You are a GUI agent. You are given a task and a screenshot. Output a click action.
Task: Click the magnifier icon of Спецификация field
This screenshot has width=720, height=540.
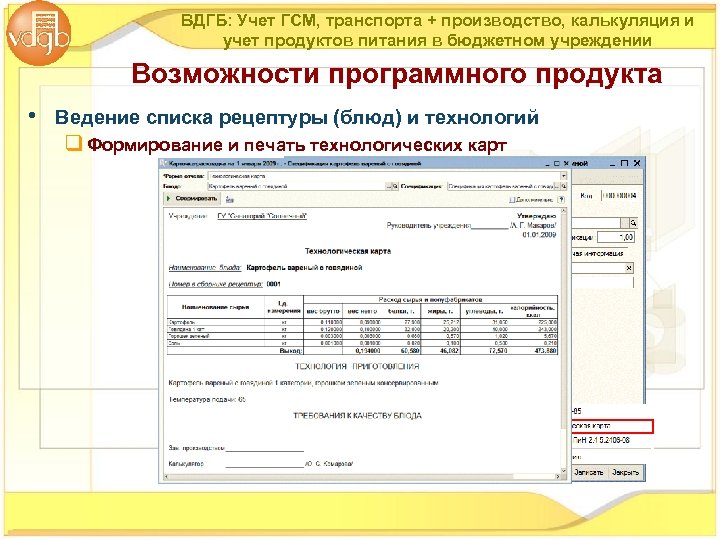564,186
